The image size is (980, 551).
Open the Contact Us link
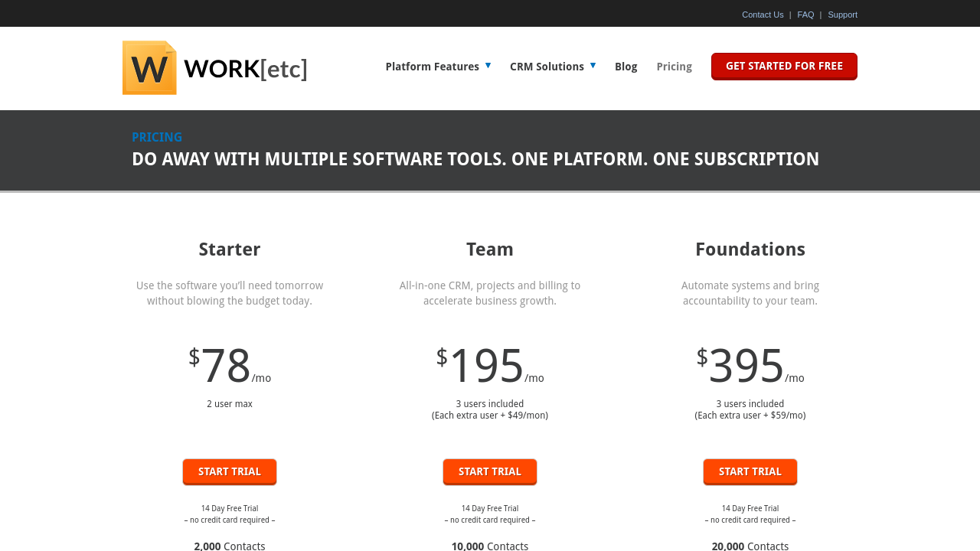pyautogui.click(x=762, y=15)
